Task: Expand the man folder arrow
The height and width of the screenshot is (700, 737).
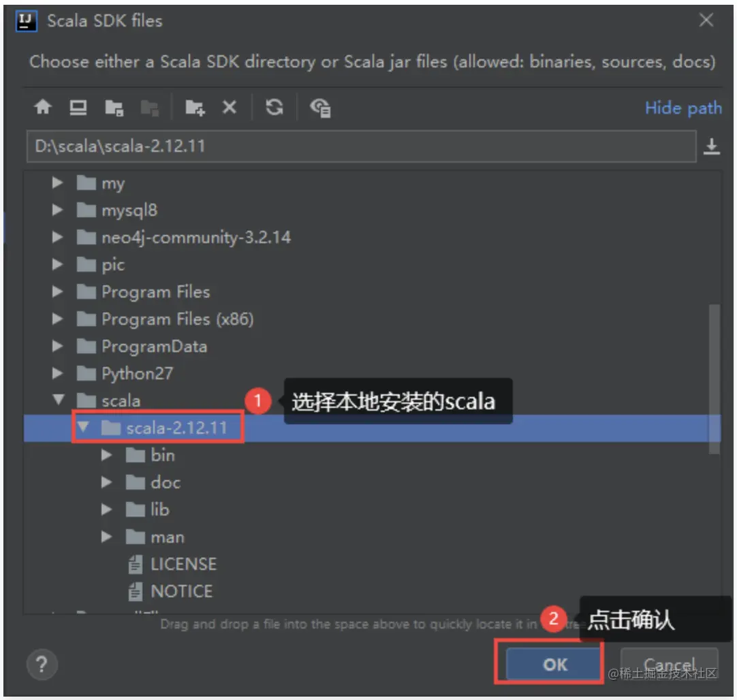Action: pyautogui.click(x=107, y=537)
